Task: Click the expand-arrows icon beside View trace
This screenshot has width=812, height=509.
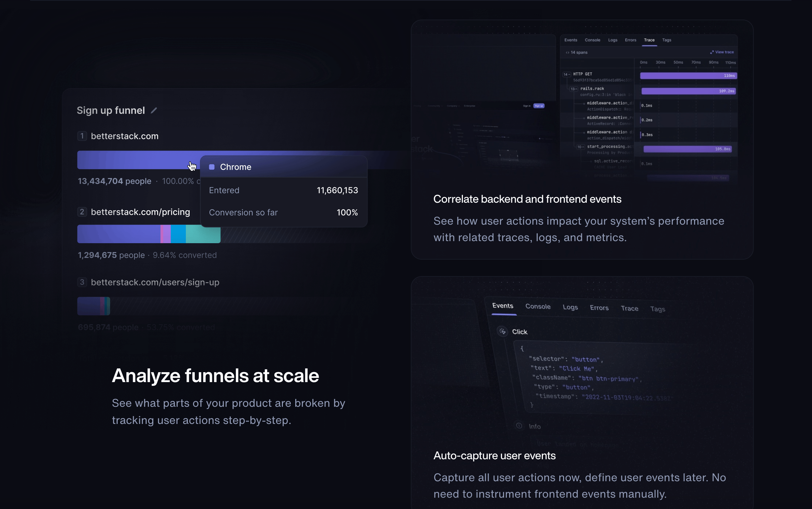Action: pyautogui.click(x=712, y=52)
